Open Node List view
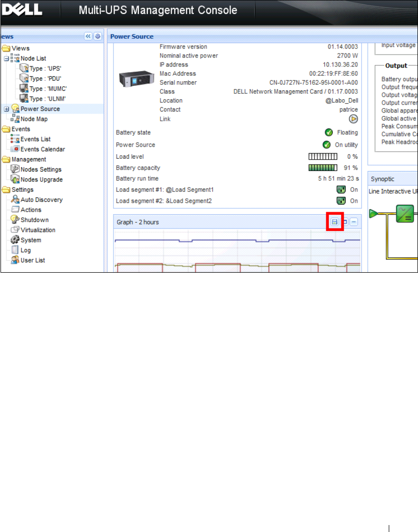The width and height of the screenshot is (418, 532). (x=33, y=59)
